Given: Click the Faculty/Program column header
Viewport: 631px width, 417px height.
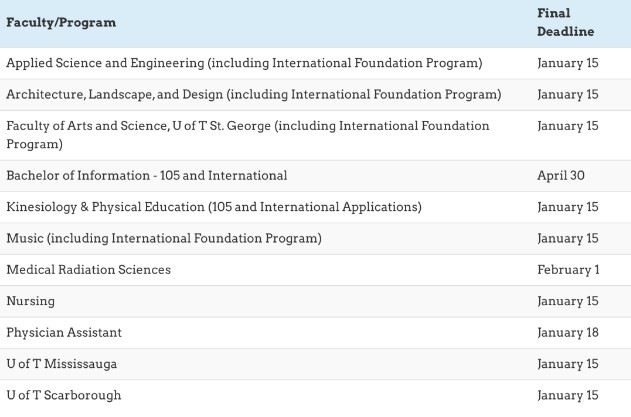Looking at the screenshot, I should 61,22.
